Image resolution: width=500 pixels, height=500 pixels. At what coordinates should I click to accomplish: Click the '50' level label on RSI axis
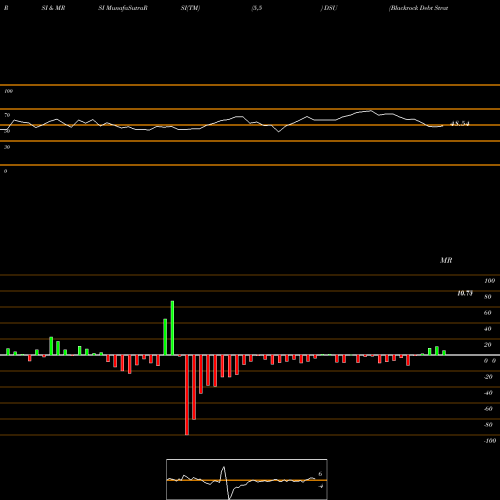pos(7,131)
